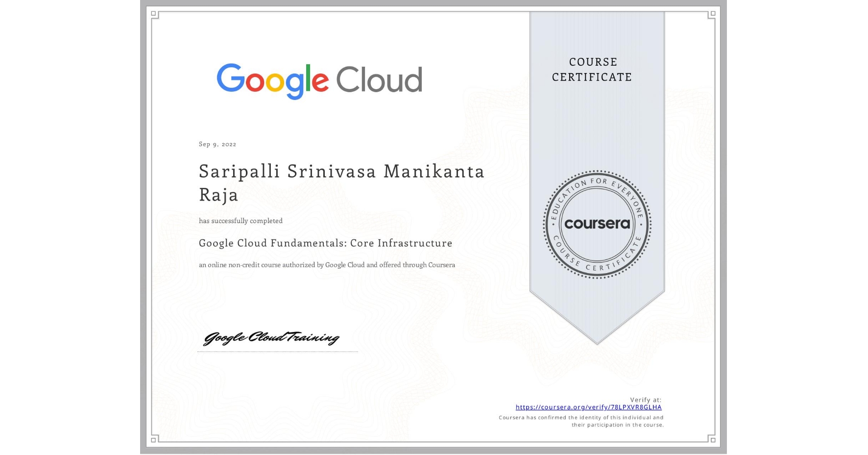Select the COURSE CERTIFICATE heading on ribbon
Viewport: 868px width, 455px height.
point(591,69)
